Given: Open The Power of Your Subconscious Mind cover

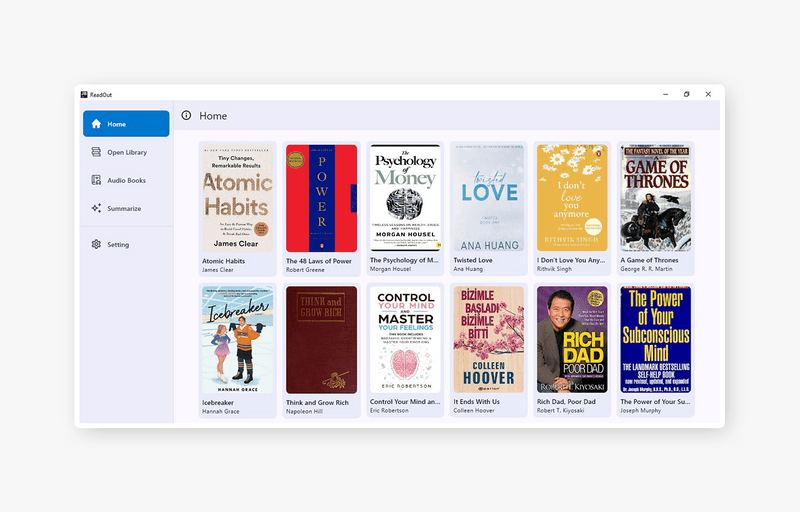Looking at the screenshot, I should (656, 339).
